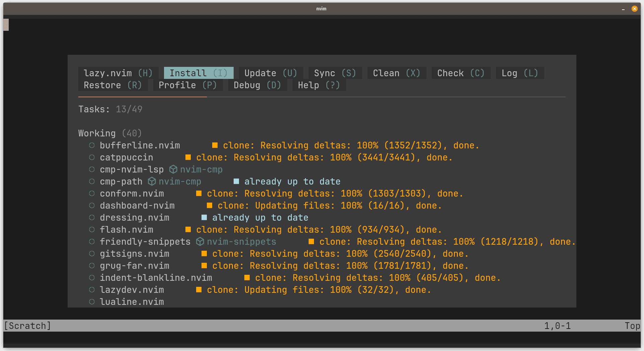Click nvim-cmp dependency label on cmp-nvim-lsp row
Image resolution: width=644 pixels, height=351 pixels.
click(201, 169)
